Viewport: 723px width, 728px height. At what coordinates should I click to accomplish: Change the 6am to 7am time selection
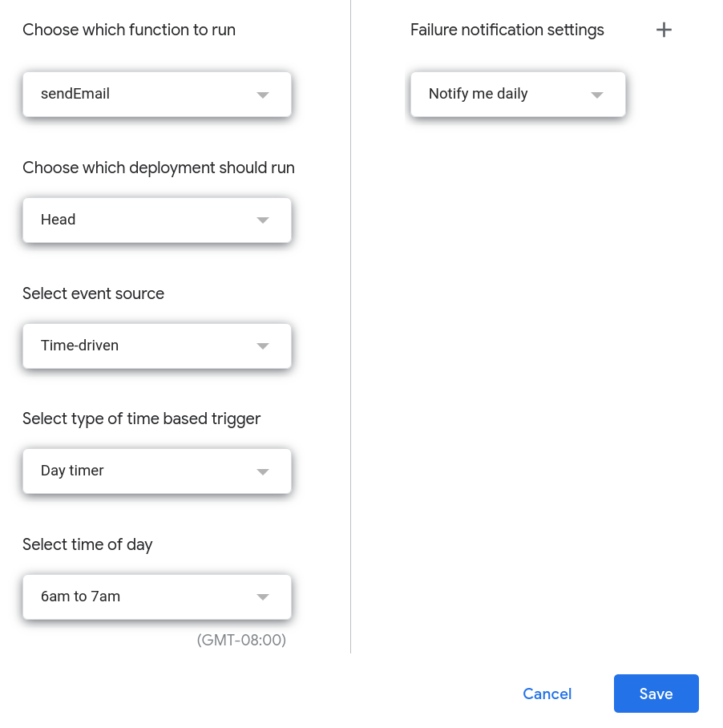pyautogui.click(x=157, y=597)
